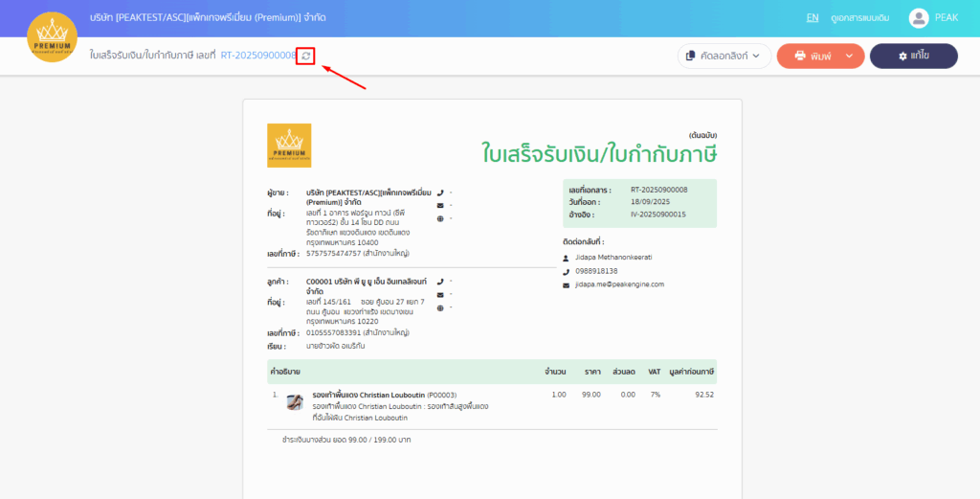
Task: Click the contact person icon beside Jidapa
Action: click(565, 258)
